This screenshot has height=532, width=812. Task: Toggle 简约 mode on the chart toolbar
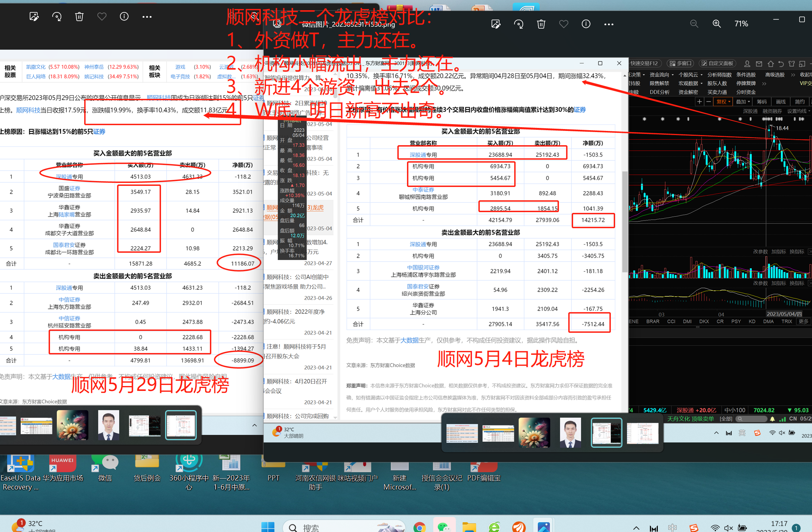(800, 102)
